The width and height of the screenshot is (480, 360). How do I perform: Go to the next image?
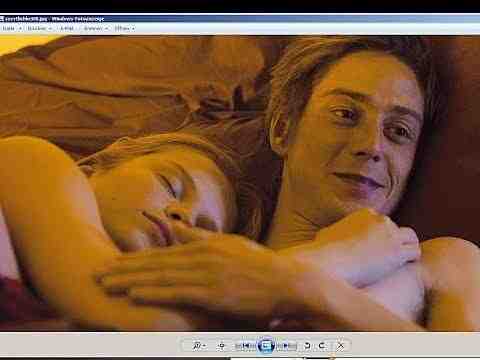(286, 346)
